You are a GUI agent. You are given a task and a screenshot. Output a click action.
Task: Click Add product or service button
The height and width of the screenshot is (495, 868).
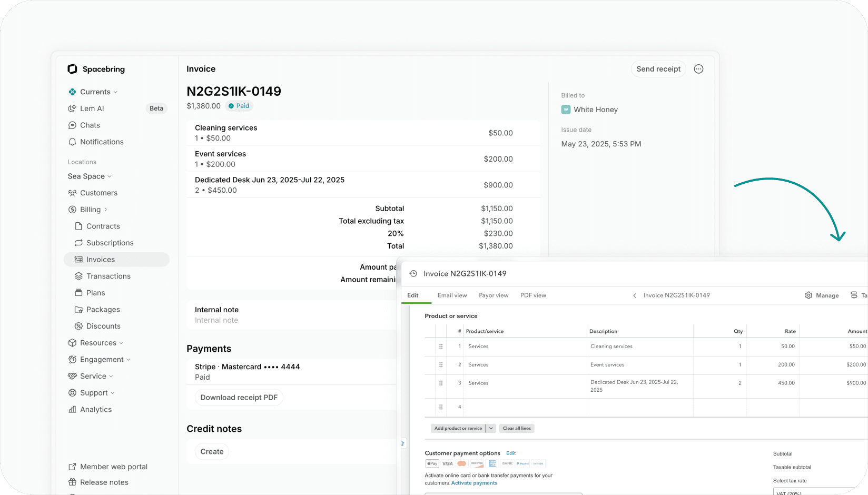(458, 429)
